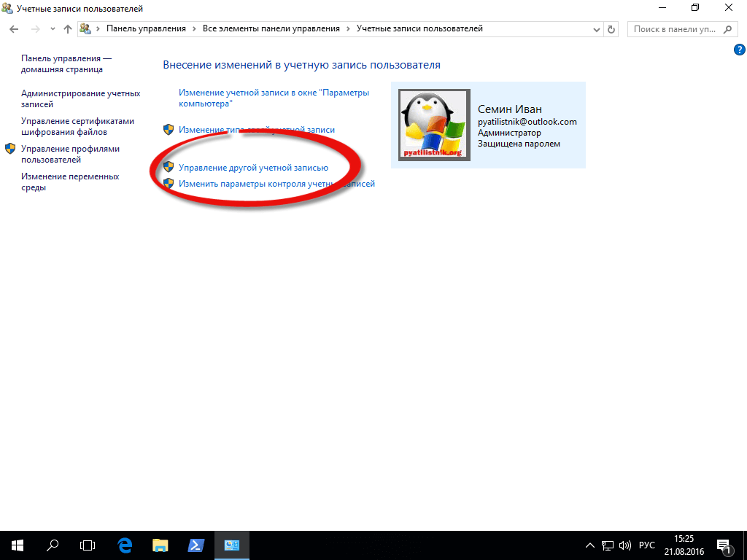Open Microsoft Edge from the taskbar
747x560 pixels.
tap(125, 545)
